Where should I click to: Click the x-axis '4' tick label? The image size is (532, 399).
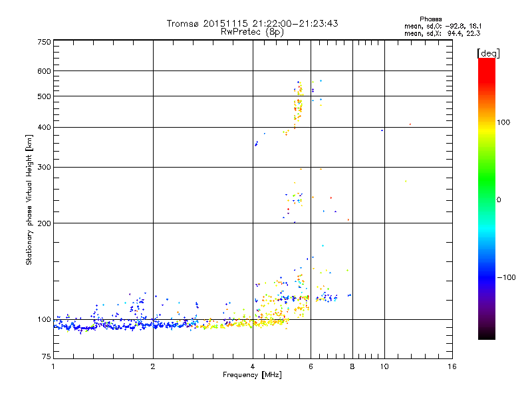point(253,366)
